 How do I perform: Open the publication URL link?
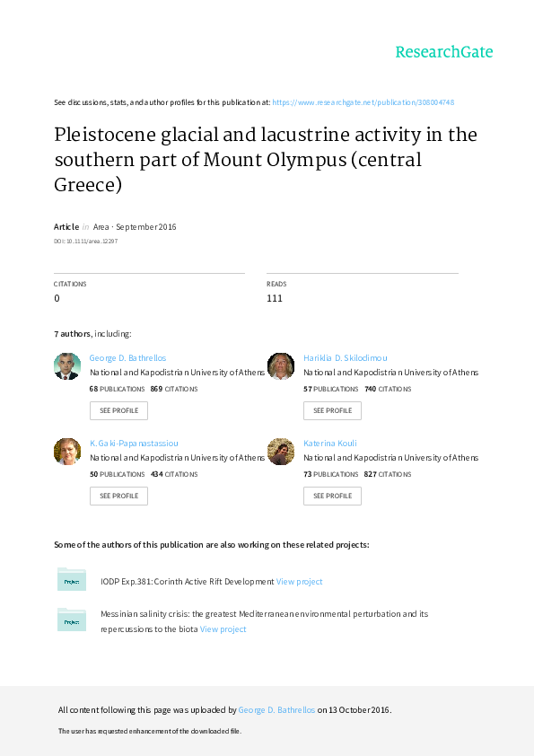click(x=363, y=101)
